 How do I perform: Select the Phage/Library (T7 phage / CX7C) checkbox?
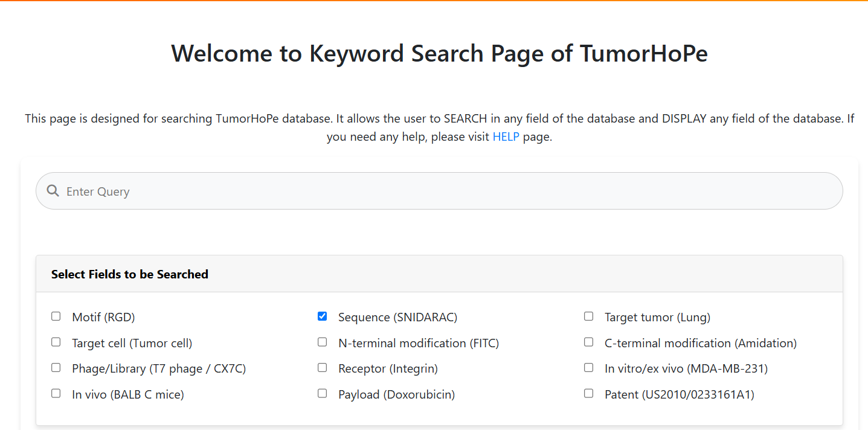pyautogui.click(x=56, y=367)
